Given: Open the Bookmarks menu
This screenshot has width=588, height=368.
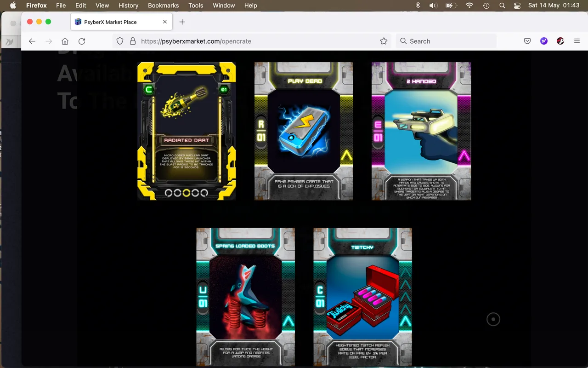Looking at the screenshot, I should click(x=163, y=6).
